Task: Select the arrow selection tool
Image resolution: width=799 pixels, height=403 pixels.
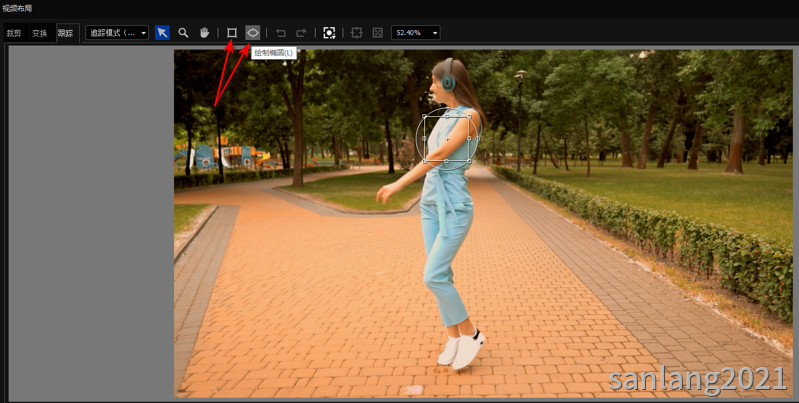Action: pos(163,33)
